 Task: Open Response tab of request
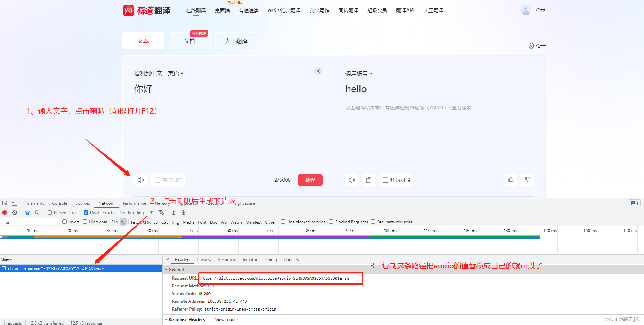click(227, 260)
